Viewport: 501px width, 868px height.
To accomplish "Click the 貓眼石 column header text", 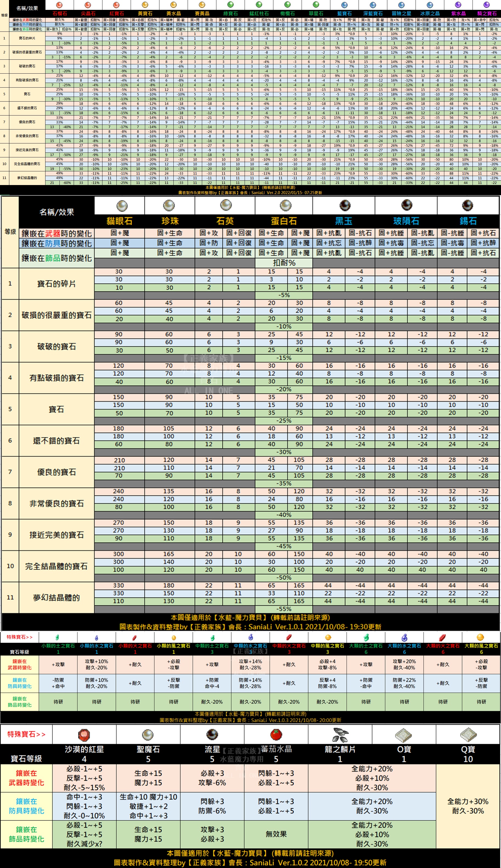I will pos(119,221).
